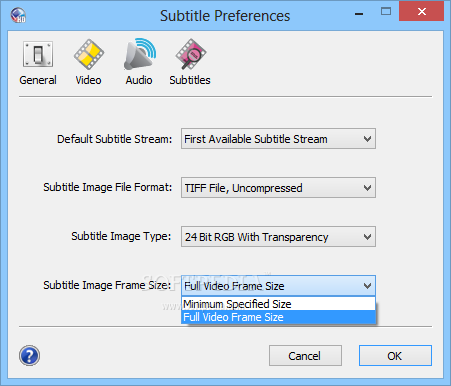This screenshot has width=451, height=386.
Task: Open the Audio preferences speaker icon
Action: 140,54
